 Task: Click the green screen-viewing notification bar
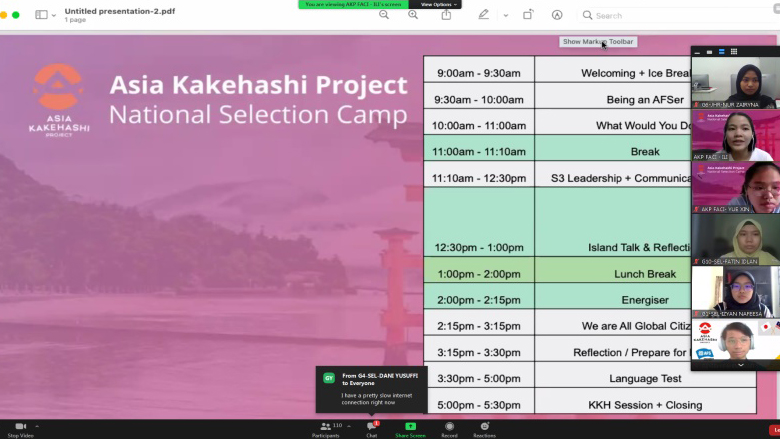point(353,4)
